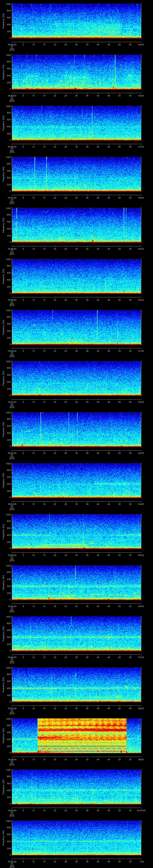Click the 18:52:00 start time label
Viewport: 153px width, 868px height.
(12, 453)
